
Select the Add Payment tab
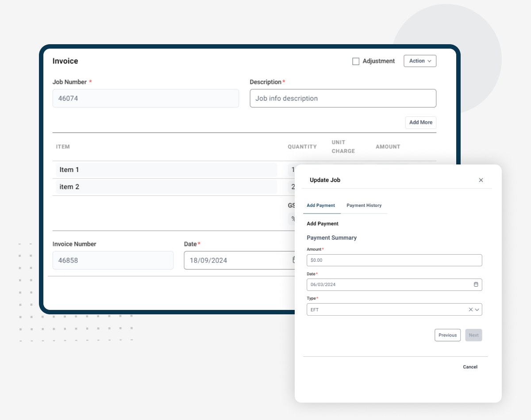(x=321, y=206)
